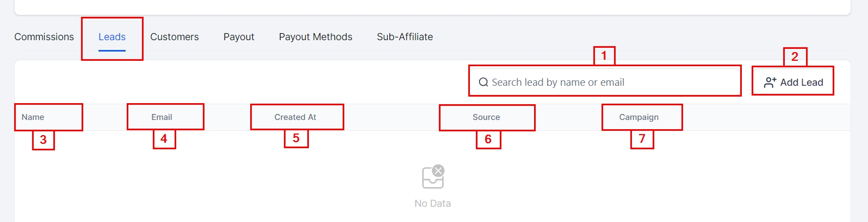The image size is (868, 222).
Task: Click the red annotation label numbered 2
Action: pos(795,57)
